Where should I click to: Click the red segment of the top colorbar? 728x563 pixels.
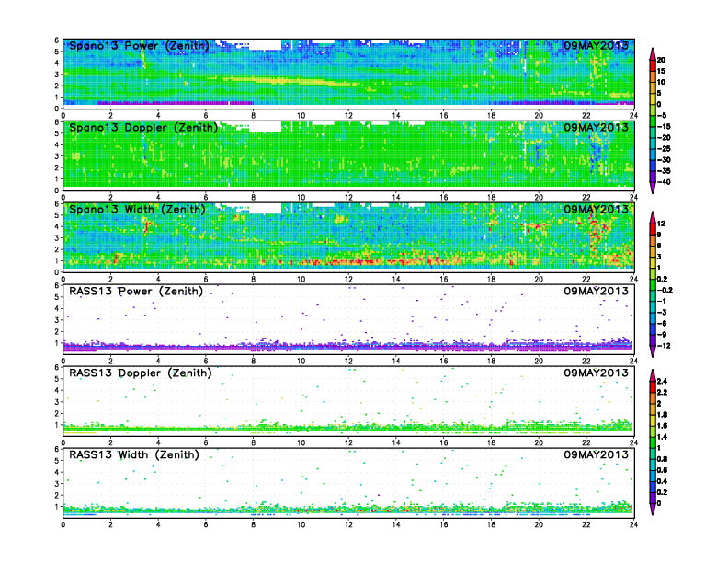pos(653,65)
